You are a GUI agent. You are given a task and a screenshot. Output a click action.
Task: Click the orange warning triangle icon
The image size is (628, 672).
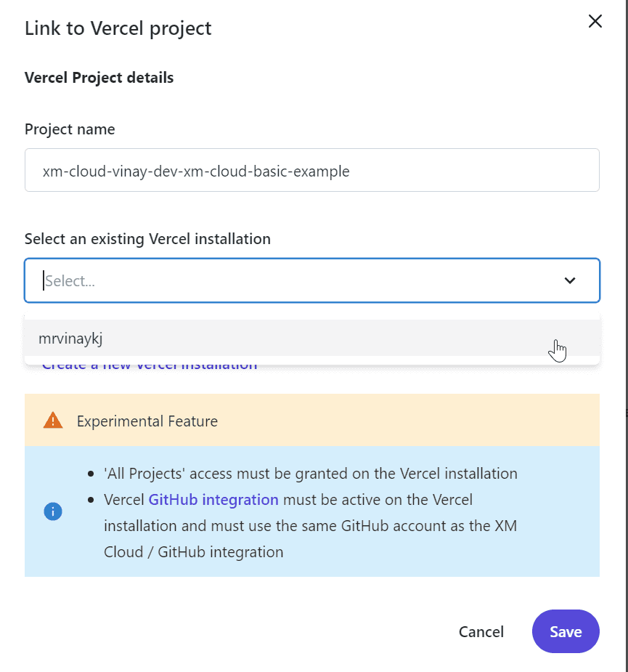click(x=53, y=420)
